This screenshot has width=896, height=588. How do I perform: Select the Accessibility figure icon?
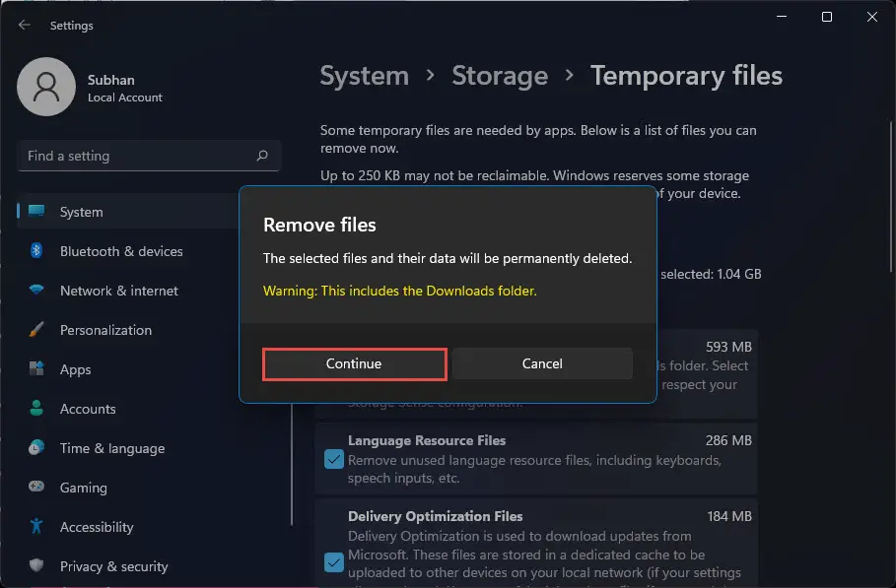click(x=36, y=526)
